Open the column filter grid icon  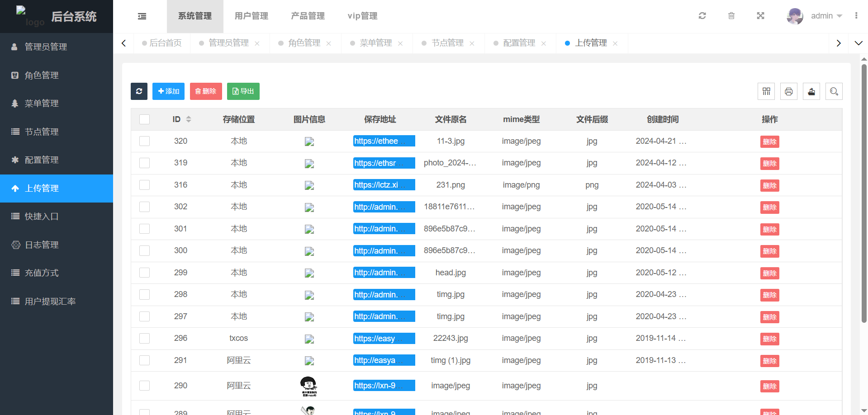pyautogui.click(x=766, y=91)
